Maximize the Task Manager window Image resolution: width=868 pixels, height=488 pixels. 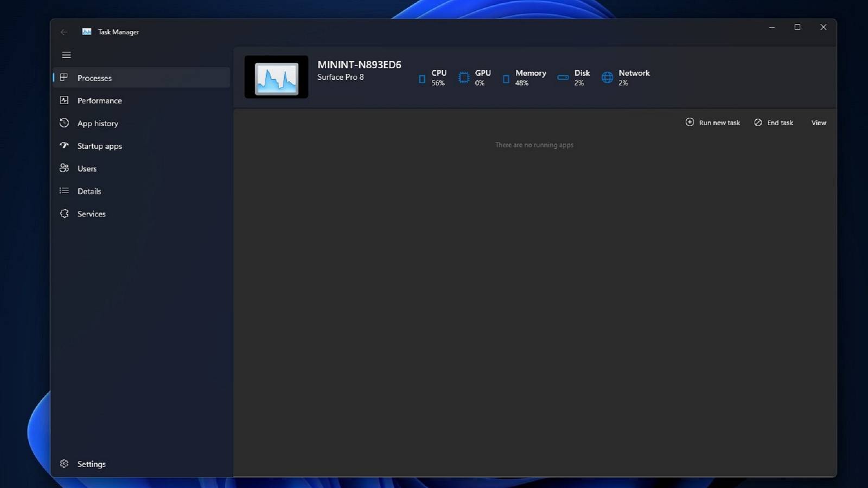pyautogui.click(x=797, y=27)
